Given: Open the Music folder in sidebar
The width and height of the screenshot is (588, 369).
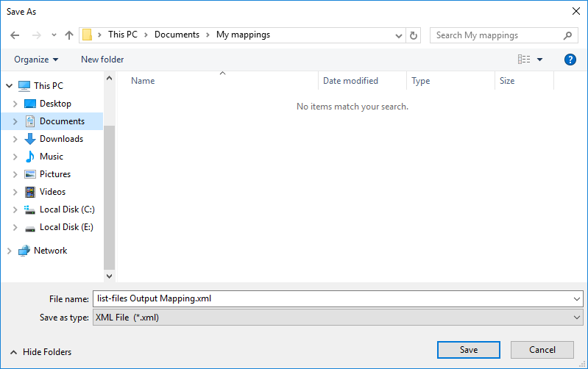Looking at the screenshot, I should click(51, 157).
